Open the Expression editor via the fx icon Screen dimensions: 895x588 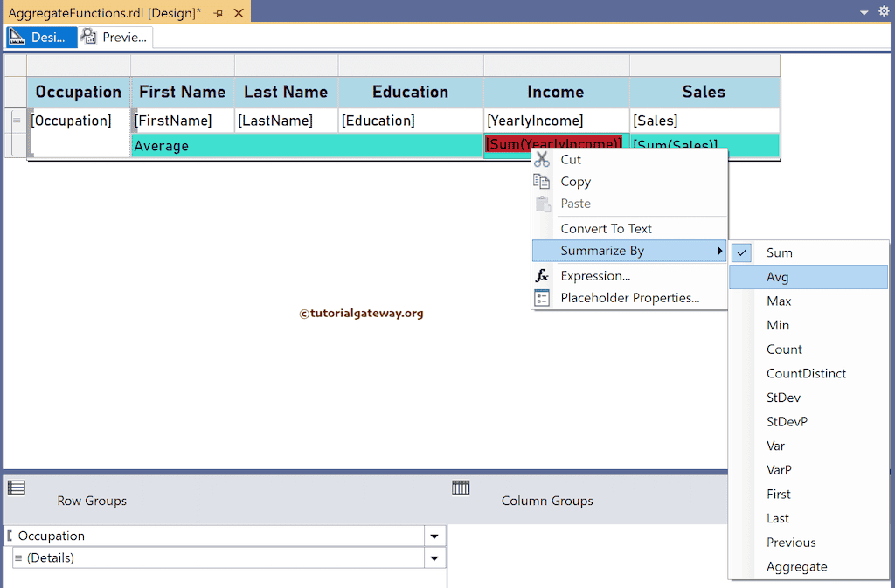543,275
